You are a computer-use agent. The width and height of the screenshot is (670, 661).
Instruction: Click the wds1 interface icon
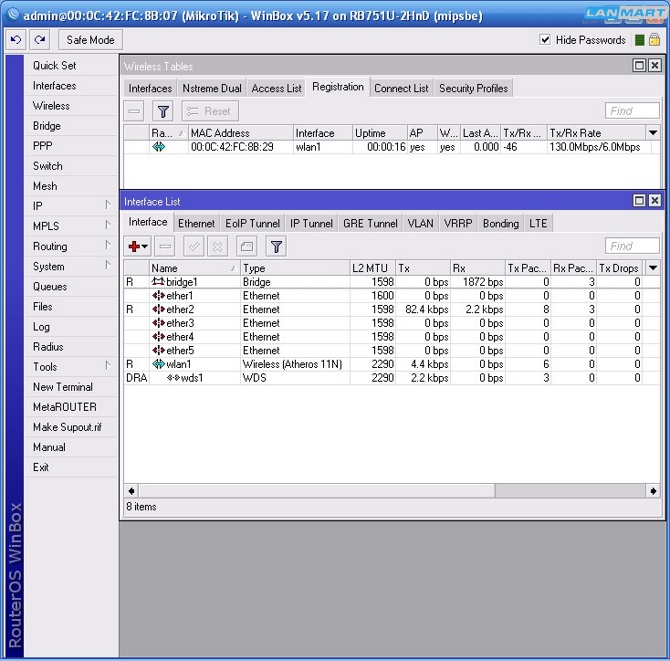(x=173, y=378)
